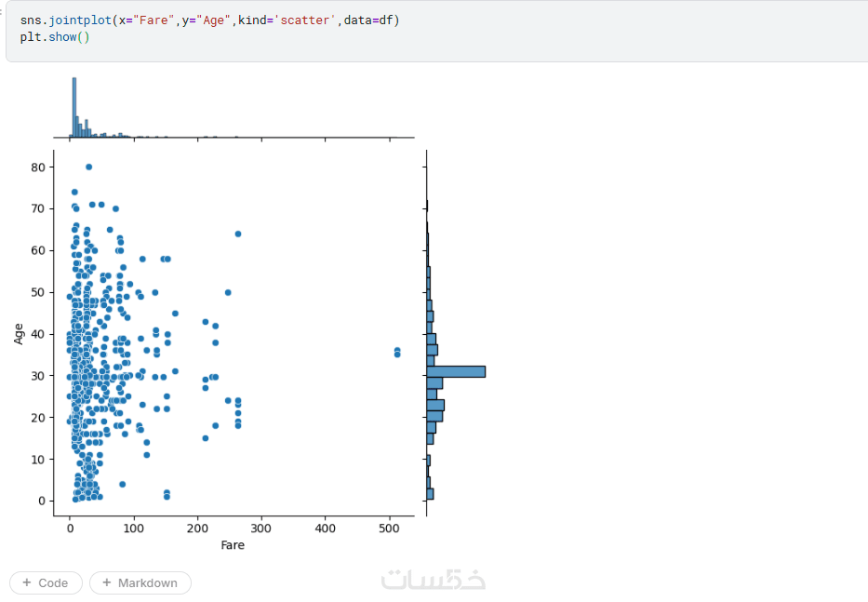Image resolution: width=868 pixels, height=602 pixels.
Task: Click the 500 tick label on Fare axis
Action: pos(389,528)
